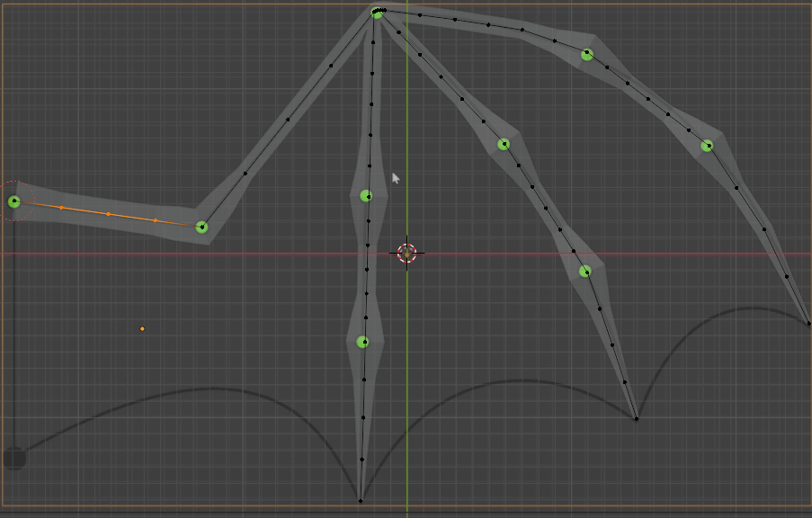
Task: Select upper green point on middle-right diagonal bone
Action: 504,145
